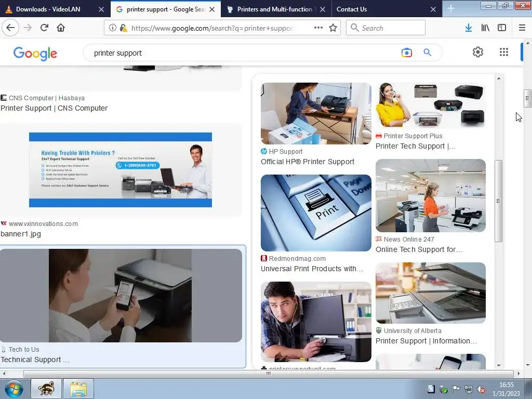This screenshot has width=532, height=399.
Task: Select the office woman at copier image
Action: click(x=431, y=195)
